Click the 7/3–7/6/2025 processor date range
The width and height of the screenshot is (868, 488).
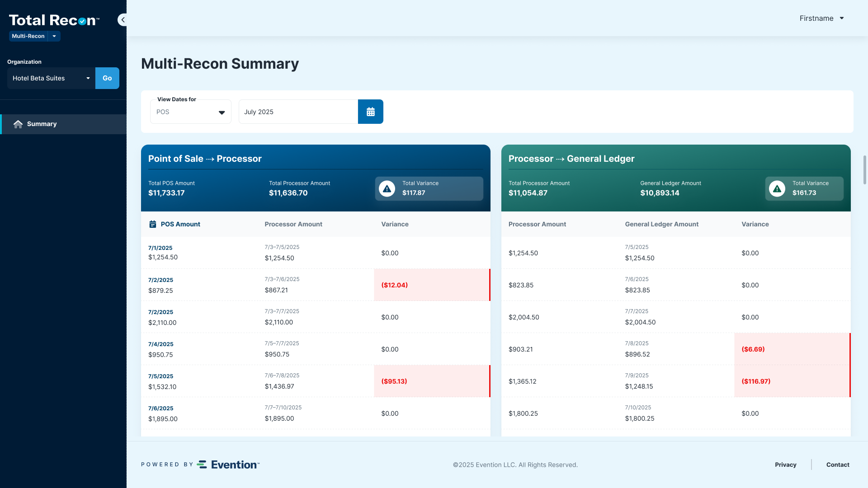[282, 279]
